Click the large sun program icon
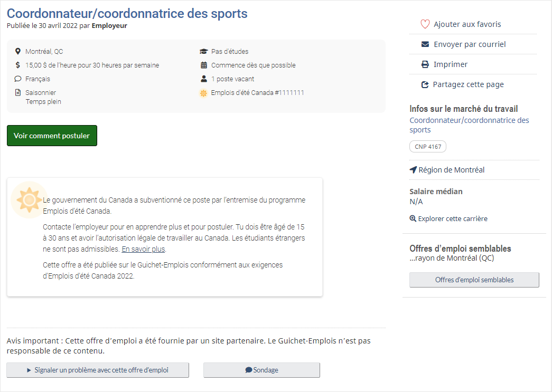Screen dimensions: 552x392 click(29, 200)
